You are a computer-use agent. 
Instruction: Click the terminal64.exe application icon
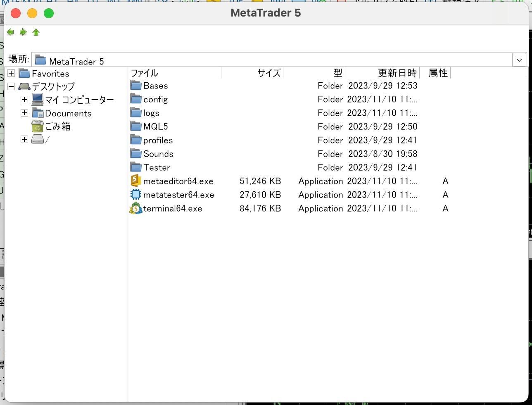(136, 208)
